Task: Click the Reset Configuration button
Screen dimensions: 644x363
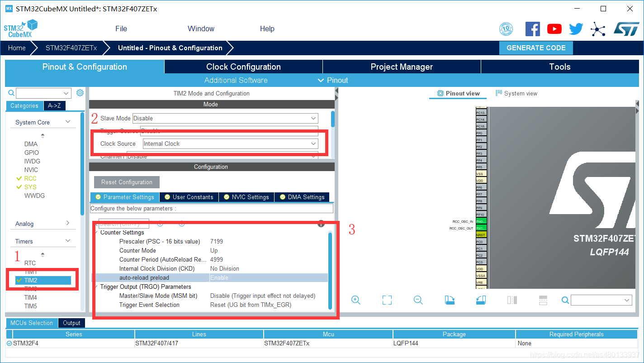Action: coord(127,182)
